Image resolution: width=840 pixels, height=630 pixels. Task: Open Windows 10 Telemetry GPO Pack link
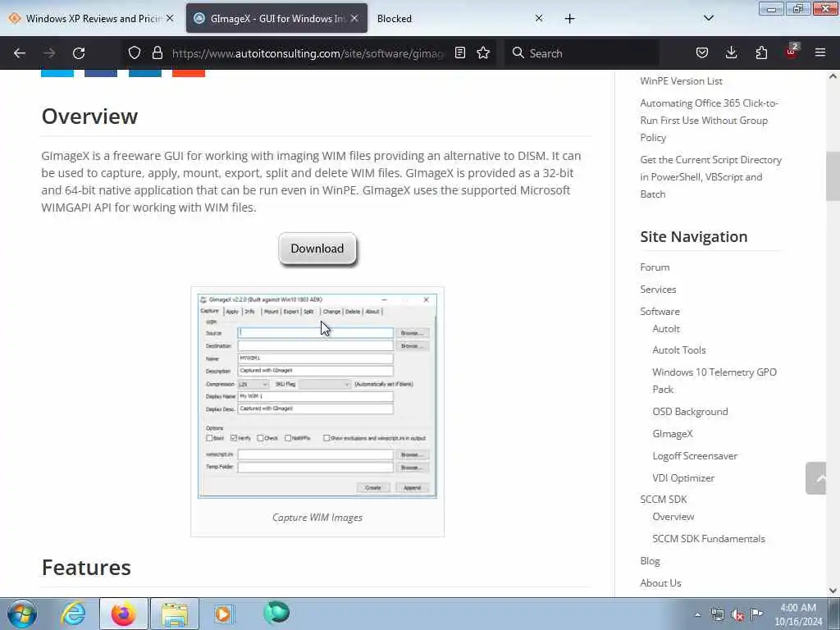click(x=714, y=381)
